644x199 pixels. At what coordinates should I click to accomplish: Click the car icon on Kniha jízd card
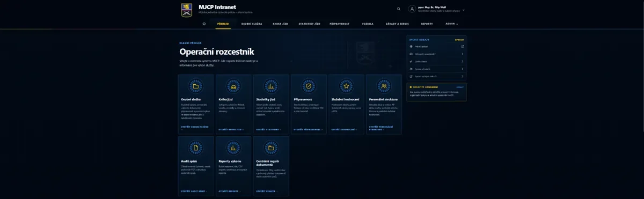tap(233, 86)
